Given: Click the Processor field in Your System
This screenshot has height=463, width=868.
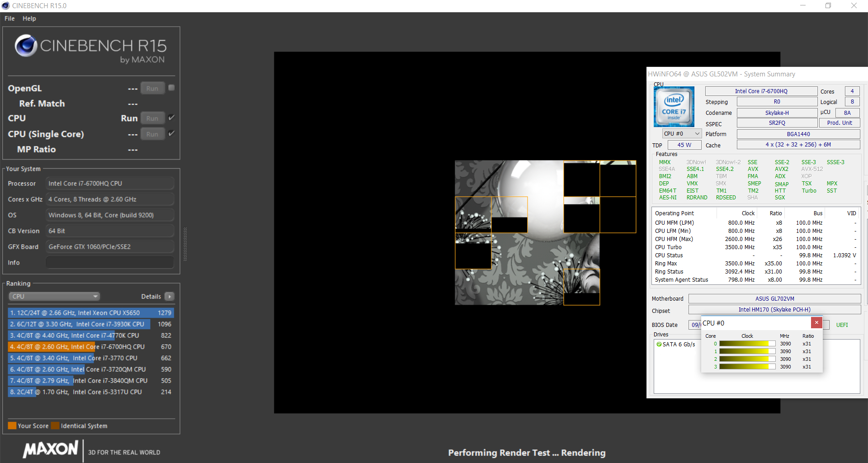Looking at the screenshot, I should pyautogui.click(x=110, y=184).
